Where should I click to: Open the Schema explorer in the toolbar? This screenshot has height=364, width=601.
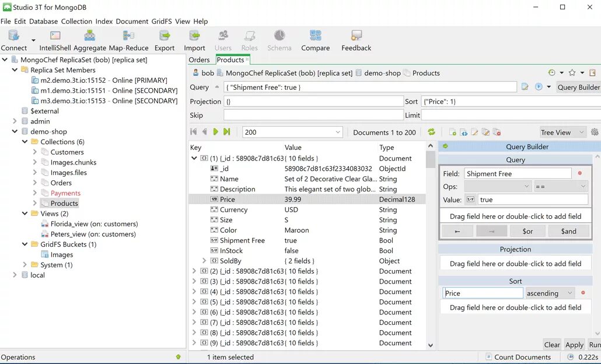point(279,40)
